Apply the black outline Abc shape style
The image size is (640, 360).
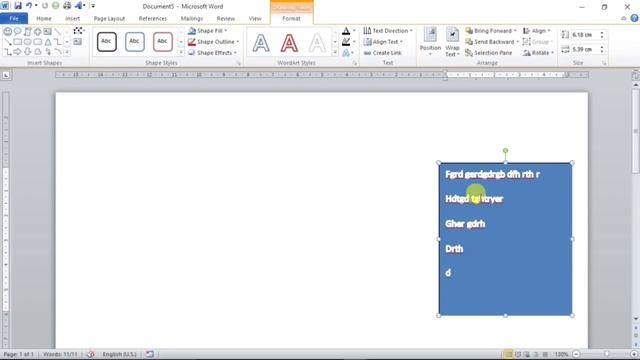107,42
